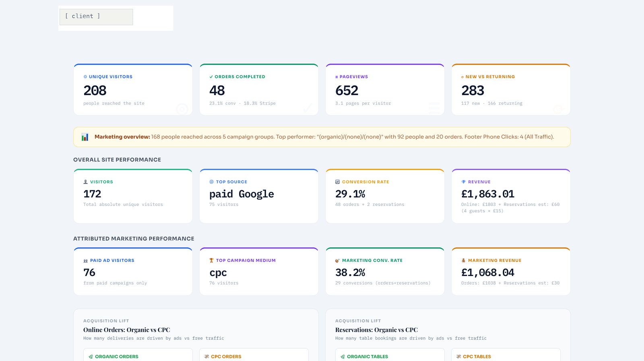644x361 pixels.
Task: Click the Top Source globe icon
Action: [211, 182]
